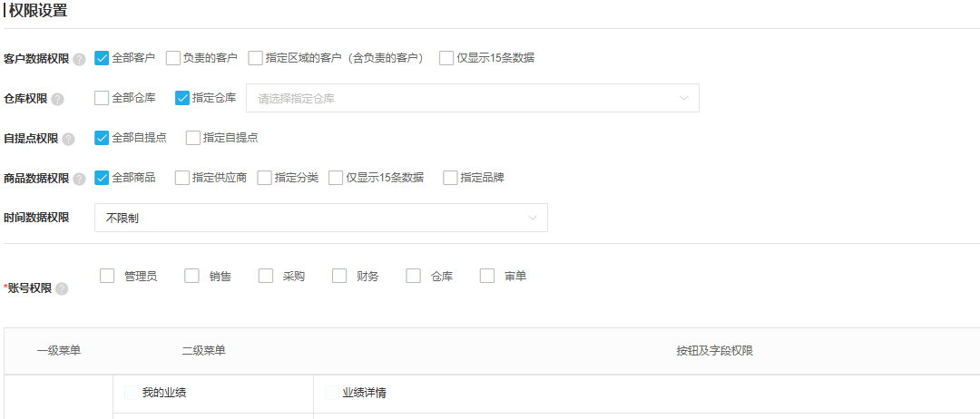Open help icon beside 自提点权限
This screenshot has width=980, height=419.
click(68, 140)
